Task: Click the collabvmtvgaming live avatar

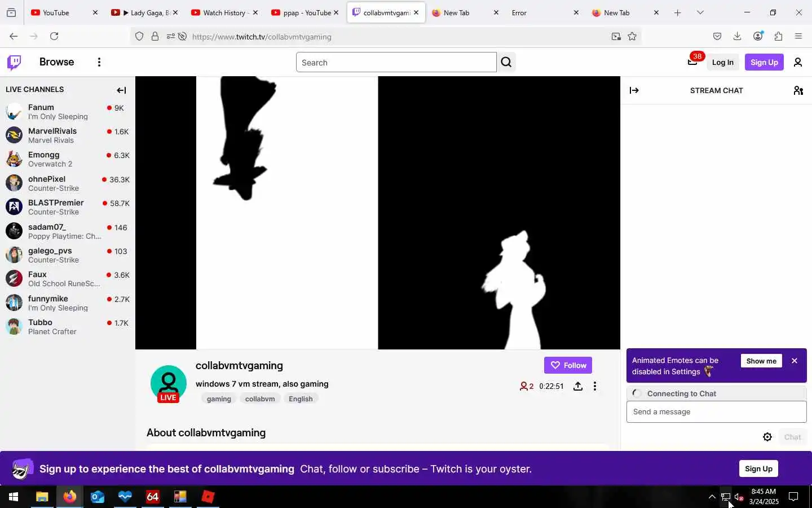Action: click(x=169, y=384)
